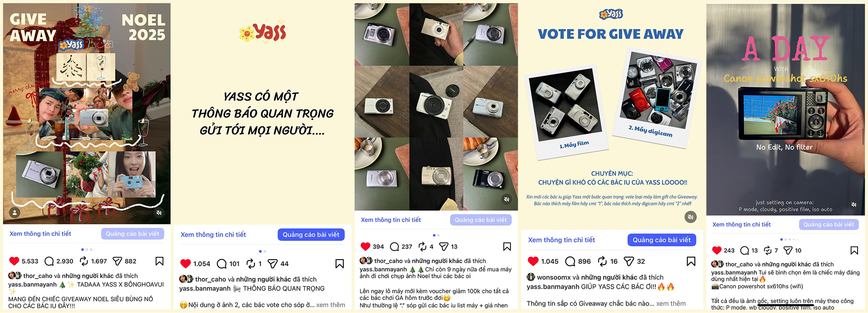Open tagged people icon on giveaway image
This screenshot has height=313, width=868.
pos(15,213)
